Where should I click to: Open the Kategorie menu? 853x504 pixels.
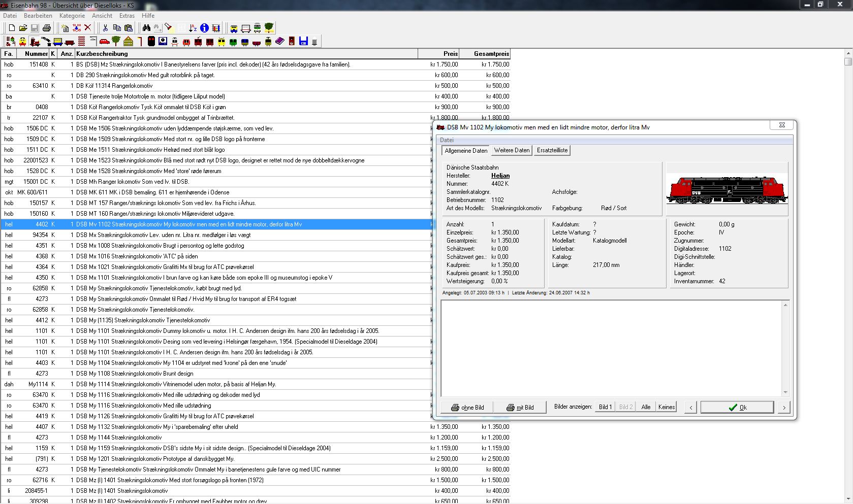pos(72,16)
